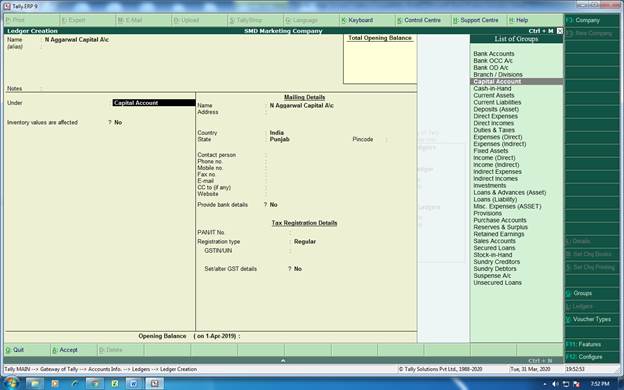This screenshot has height=390, width=624.
Task: Change the Registration type Regular field
Action: click(305, 242)
